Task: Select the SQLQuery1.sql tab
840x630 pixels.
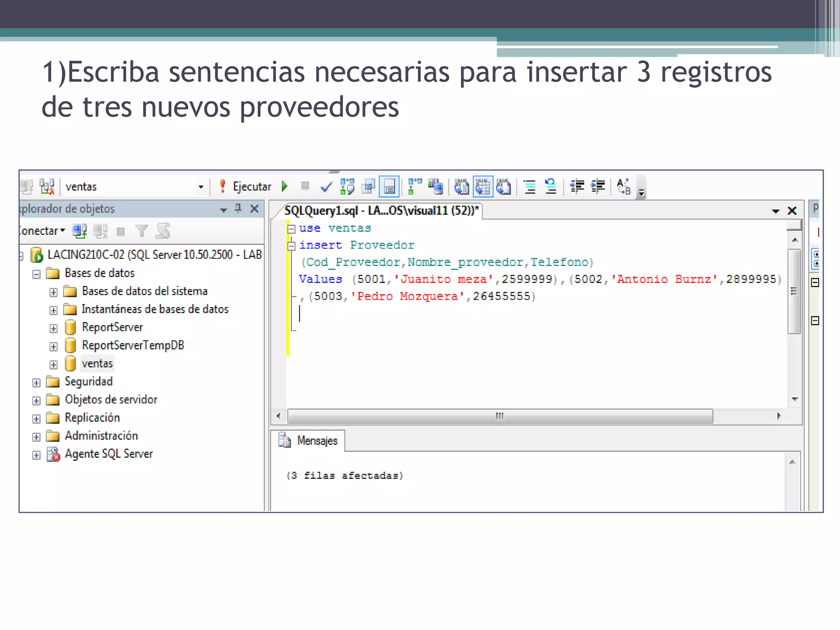Action: tap(381, 211)
